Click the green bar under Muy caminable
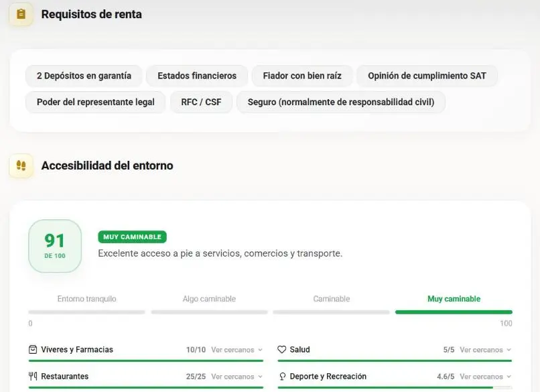540x392 pixels. (454, 312)
